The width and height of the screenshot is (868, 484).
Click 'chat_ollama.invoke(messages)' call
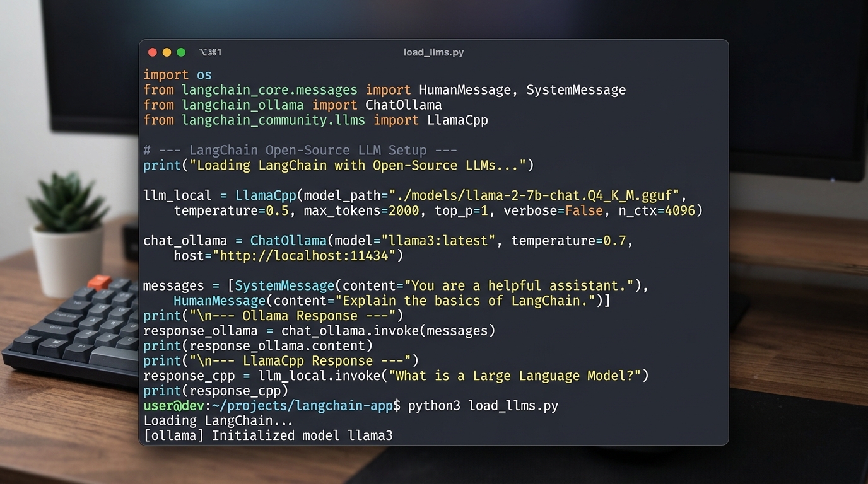tap(388, 331)
